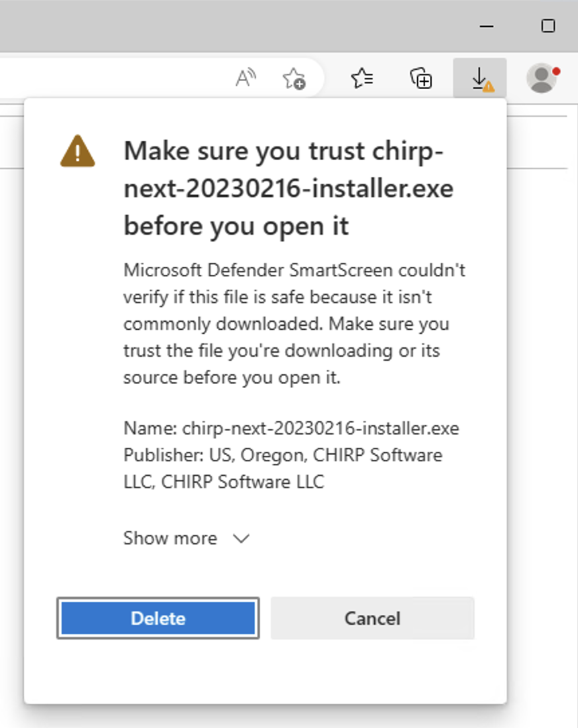
Task: Click the brown warning triangle in the dialog
Action: pos(78,151)
